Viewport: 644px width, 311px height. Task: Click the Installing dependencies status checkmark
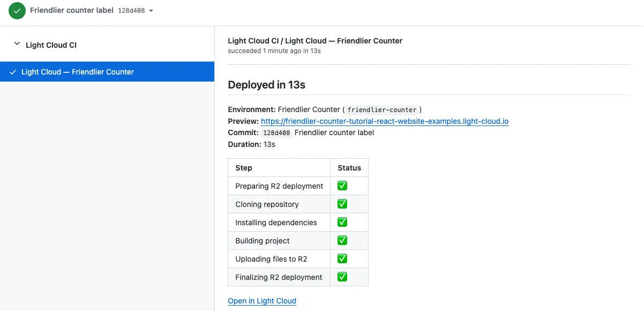tap(342, 222)
